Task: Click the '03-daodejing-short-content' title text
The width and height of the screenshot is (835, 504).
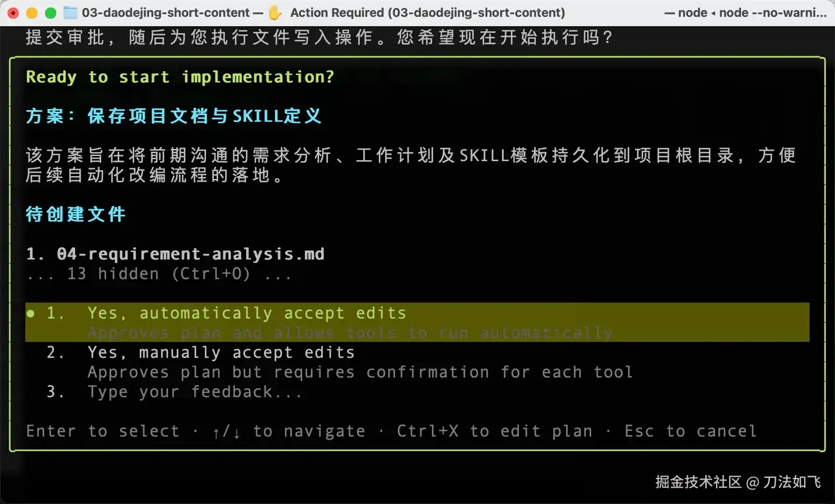Action: [x=166, y=13]
